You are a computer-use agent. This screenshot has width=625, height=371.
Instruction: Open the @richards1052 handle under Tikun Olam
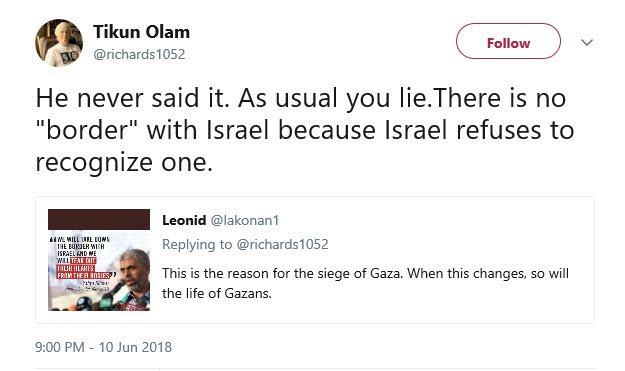pyautogui.click(x=139, y=54)
